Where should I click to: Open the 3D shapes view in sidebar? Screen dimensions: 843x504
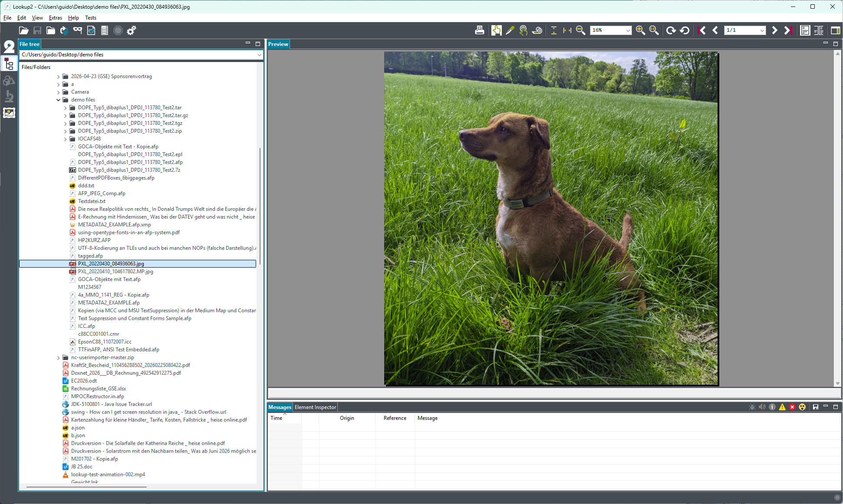(x=9, y=80)
